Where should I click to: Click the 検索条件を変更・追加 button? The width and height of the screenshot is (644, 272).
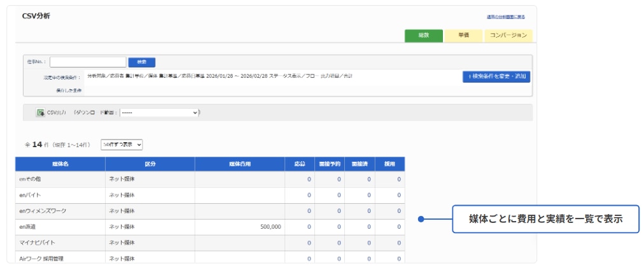pos(496,77)
